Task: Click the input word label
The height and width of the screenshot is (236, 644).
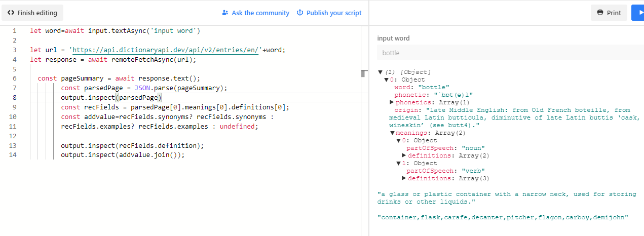Action: click(394, 38)
